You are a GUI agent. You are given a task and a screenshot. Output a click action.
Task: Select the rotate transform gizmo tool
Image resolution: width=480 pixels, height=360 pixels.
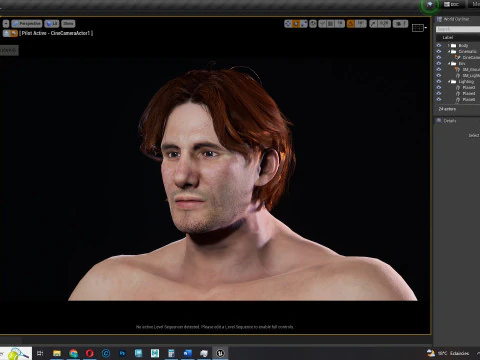(x=296, y=24)
